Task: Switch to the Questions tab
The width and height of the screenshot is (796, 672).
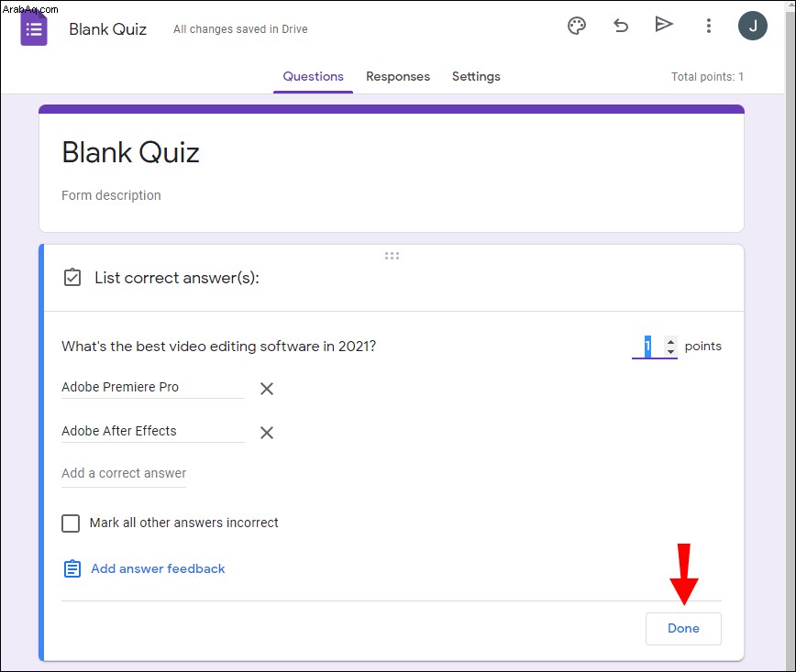Action: (x=313, y=77)
